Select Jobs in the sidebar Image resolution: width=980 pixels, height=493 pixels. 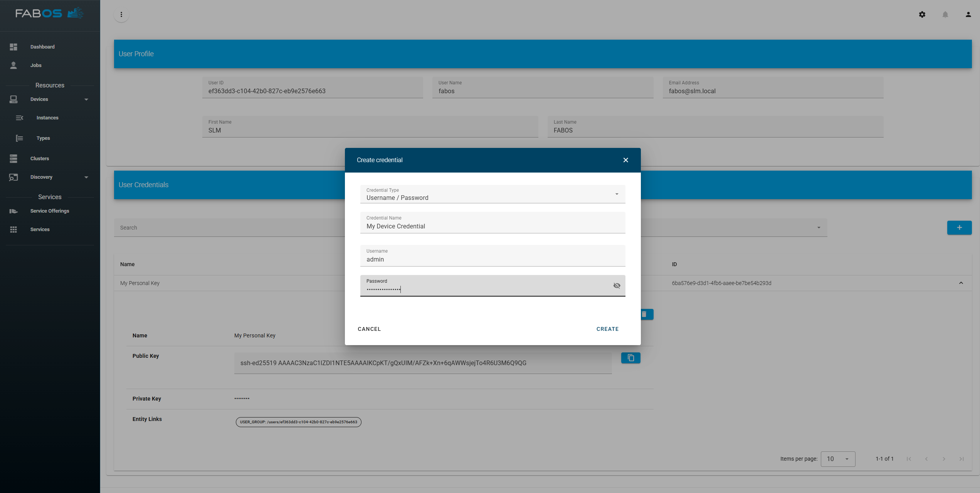coord(35,65)
